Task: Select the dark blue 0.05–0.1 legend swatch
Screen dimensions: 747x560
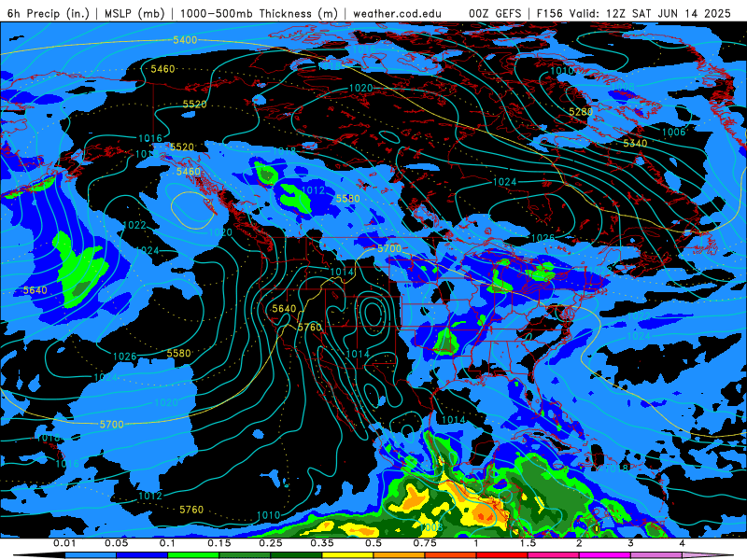Action: (x=142, y=555)
